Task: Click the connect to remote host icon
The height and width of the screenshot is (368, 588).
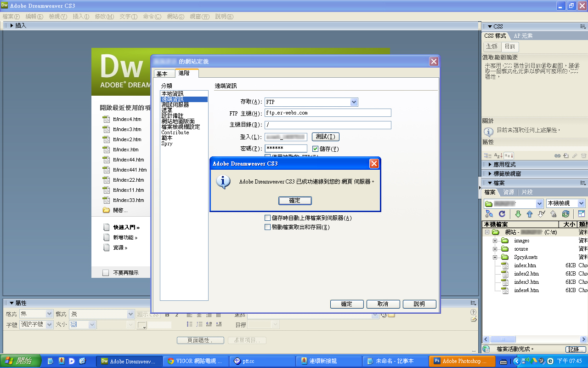Action: click(489, 214)
